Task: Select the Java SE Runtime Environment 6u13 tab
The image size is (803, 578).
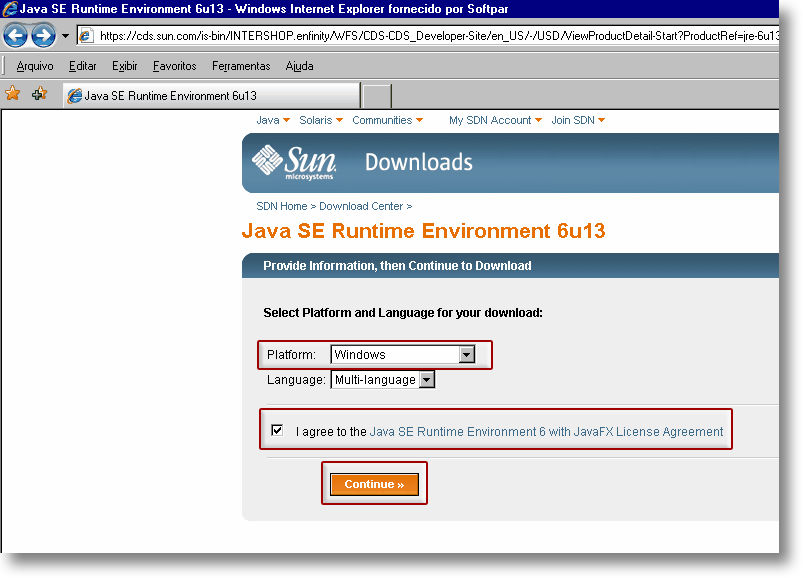Action: point(212,96)
